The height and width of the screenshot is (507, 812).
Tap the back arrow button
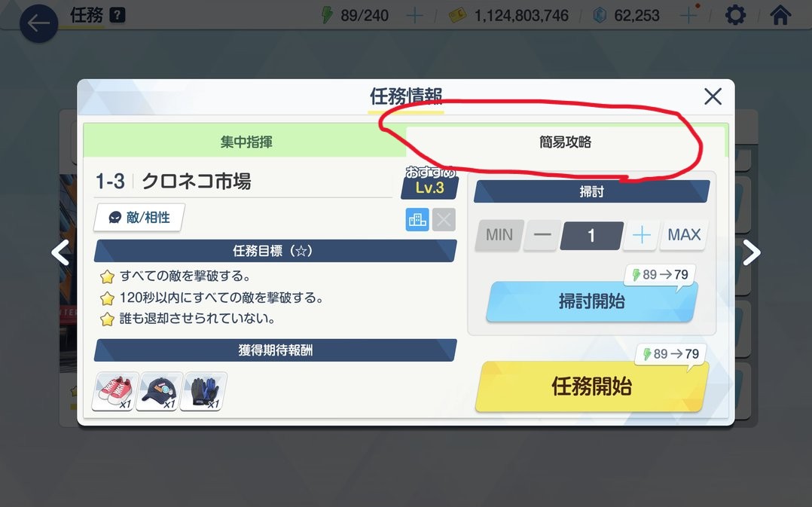tap(38, 23)
